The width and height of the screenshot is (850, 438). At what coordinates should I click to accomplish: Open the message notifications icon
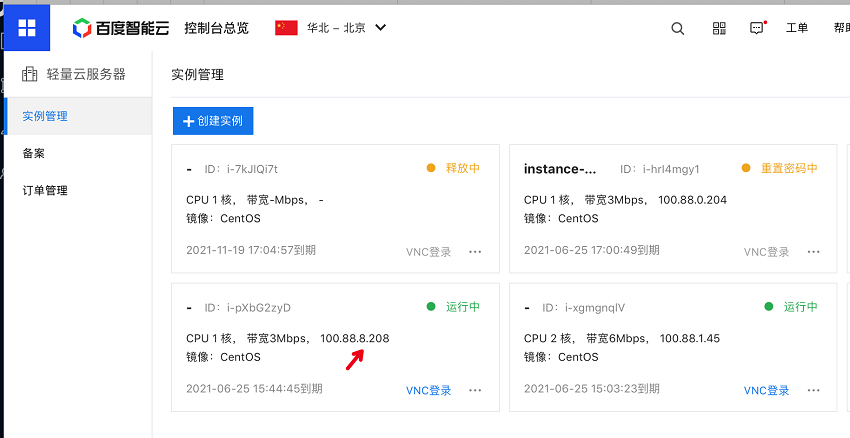[x=757, y=28]
